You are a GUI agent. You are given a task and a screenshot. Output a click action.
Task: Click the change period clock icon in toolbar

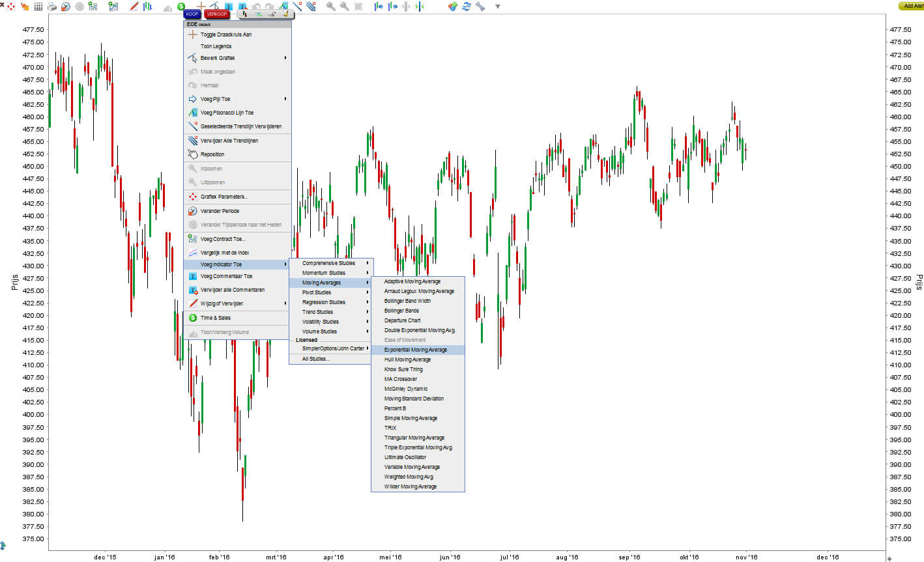click(66, 7)
